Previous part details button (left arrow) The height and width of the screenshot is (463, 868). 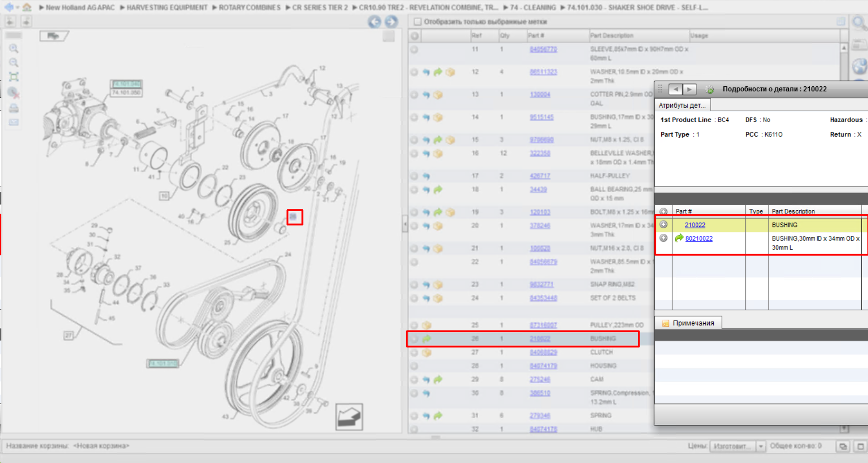pos(675,89)
